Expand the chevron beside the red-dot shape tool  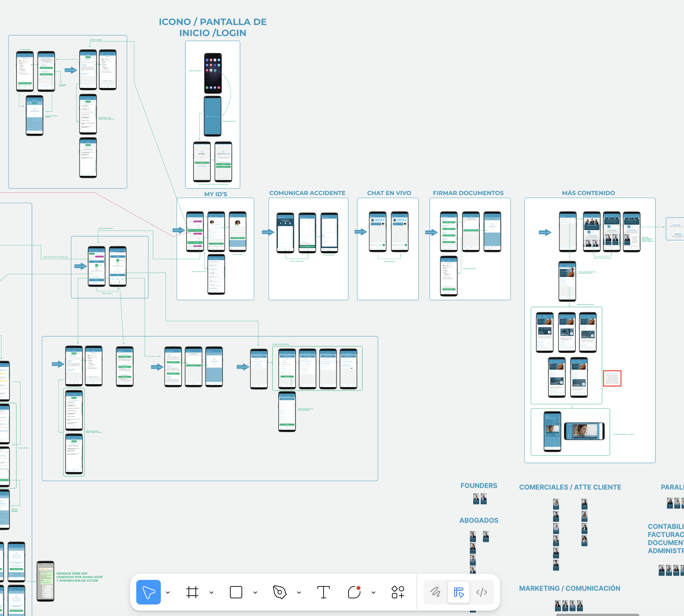pyautogui.click(x=373, y=592)
